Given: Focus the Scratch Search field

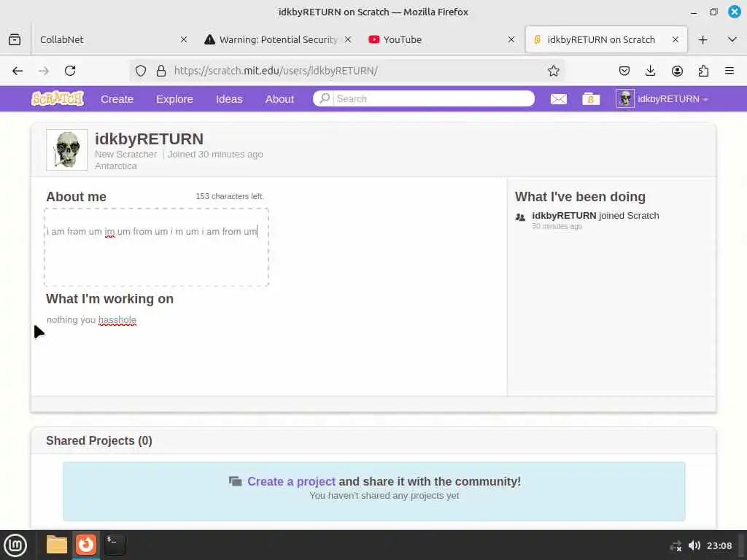Looking at the screenshot, I should [x=424, y=98].
